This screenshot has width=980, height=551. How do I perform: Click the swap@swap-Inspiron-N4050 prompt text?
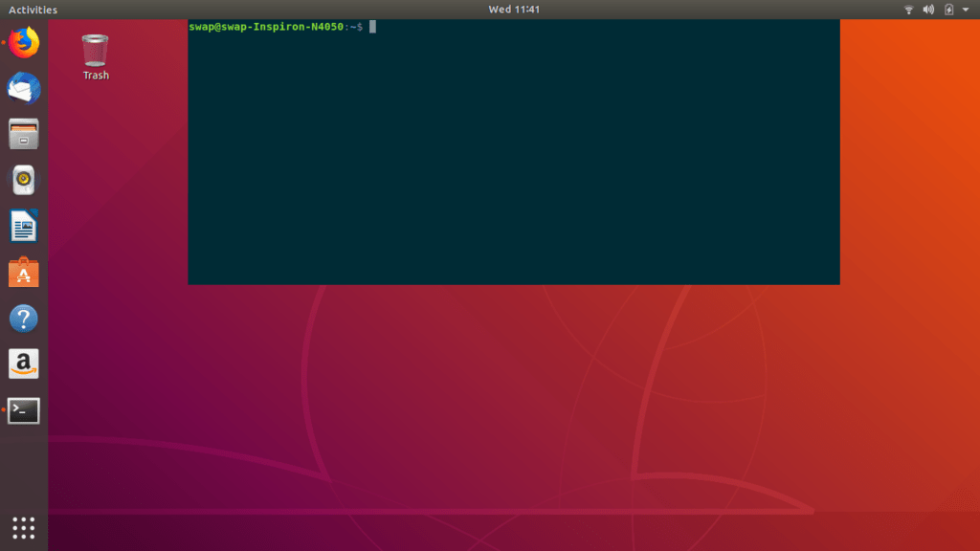point(266,27)
